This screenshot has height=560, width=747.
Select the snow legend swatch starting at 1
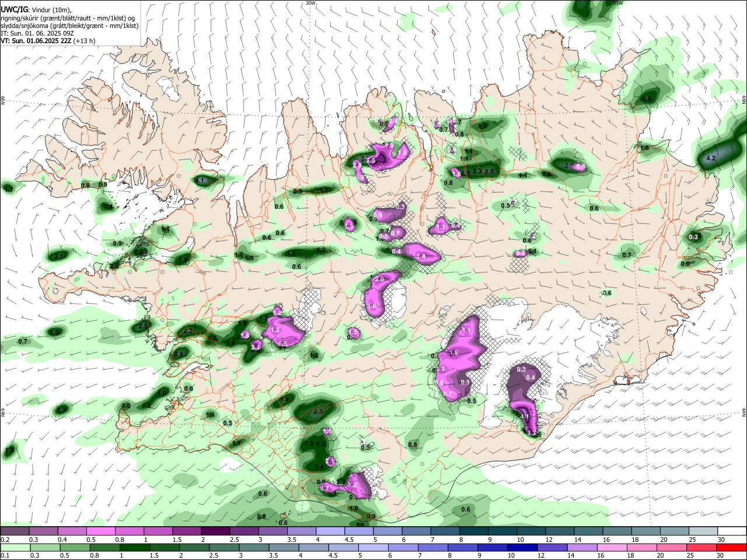pos(158,531)
